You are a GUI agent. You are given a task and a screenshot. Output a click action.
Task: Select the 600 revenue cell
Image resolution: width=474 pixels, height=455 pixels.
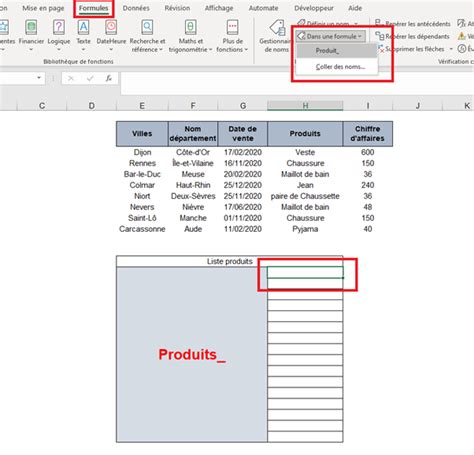368,152
